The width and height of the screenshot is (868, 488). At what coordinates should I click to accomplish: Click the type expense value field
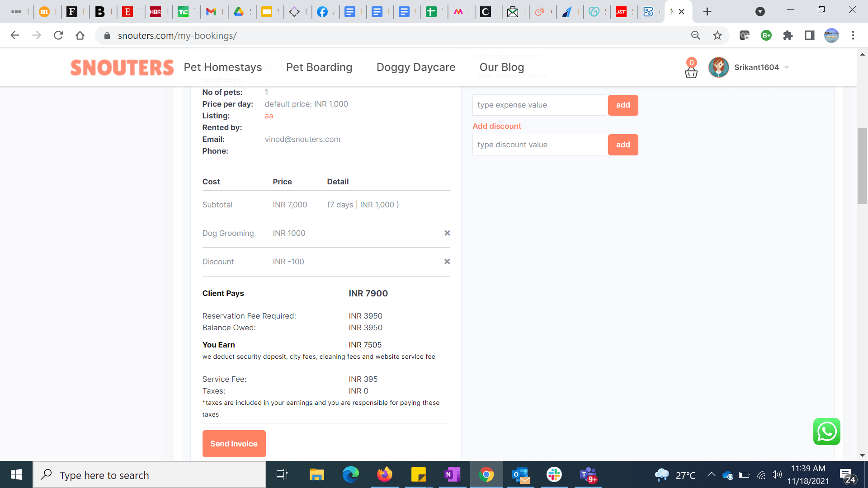tap(539, 105)
